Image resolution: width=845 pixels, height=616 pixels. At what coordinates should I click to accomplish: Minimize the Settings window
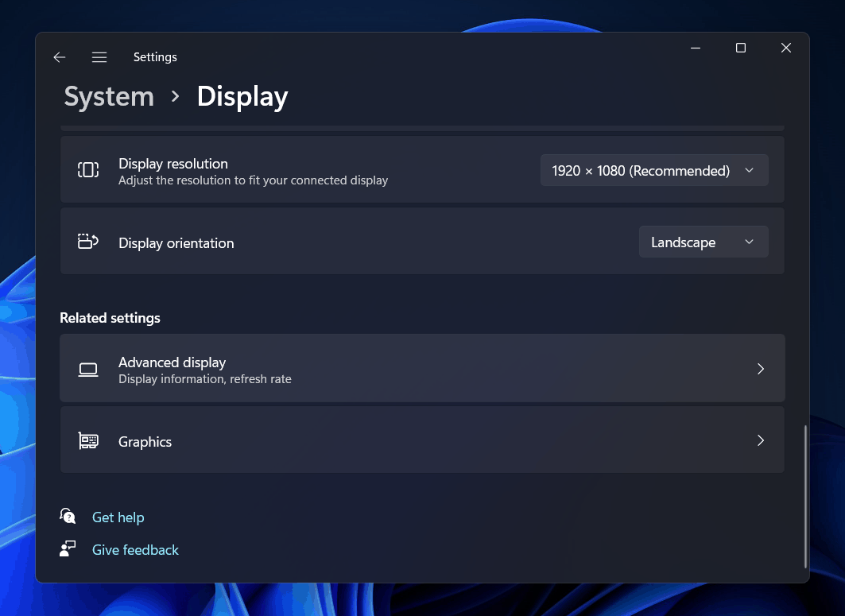click(695, 48)
